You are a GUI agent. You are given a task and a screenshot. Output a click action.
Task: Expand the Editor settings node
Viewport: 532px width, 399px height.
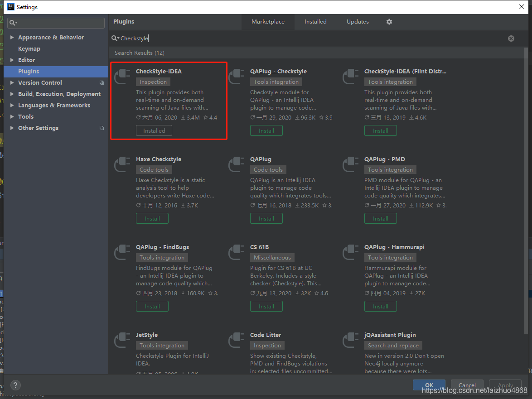(12, 60)
